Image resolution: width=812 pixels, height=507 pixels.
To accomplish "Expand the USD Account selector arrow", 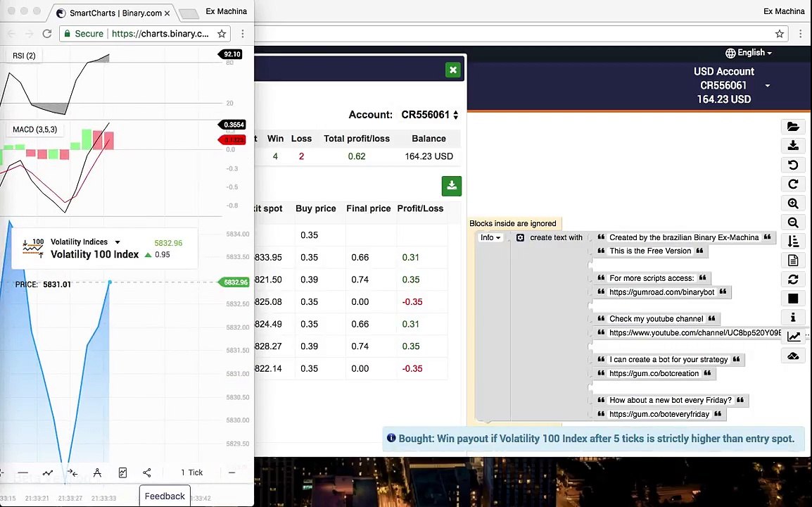I will 768,85.
